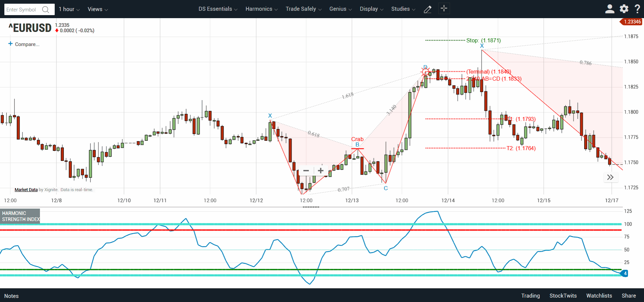Click the 0.707 ratio label

(344, 189)
